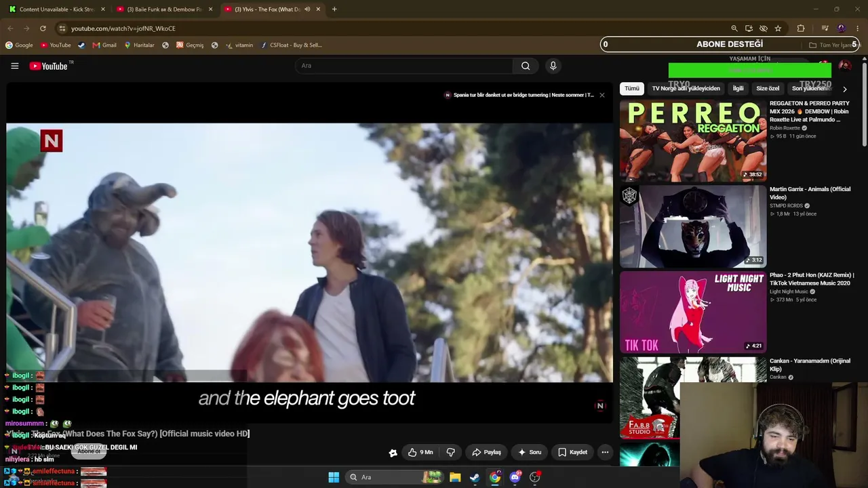This screenshot has height=488, width=868.
Task: Click the YouTube search field Ara
Action: (x=404, y=66)
